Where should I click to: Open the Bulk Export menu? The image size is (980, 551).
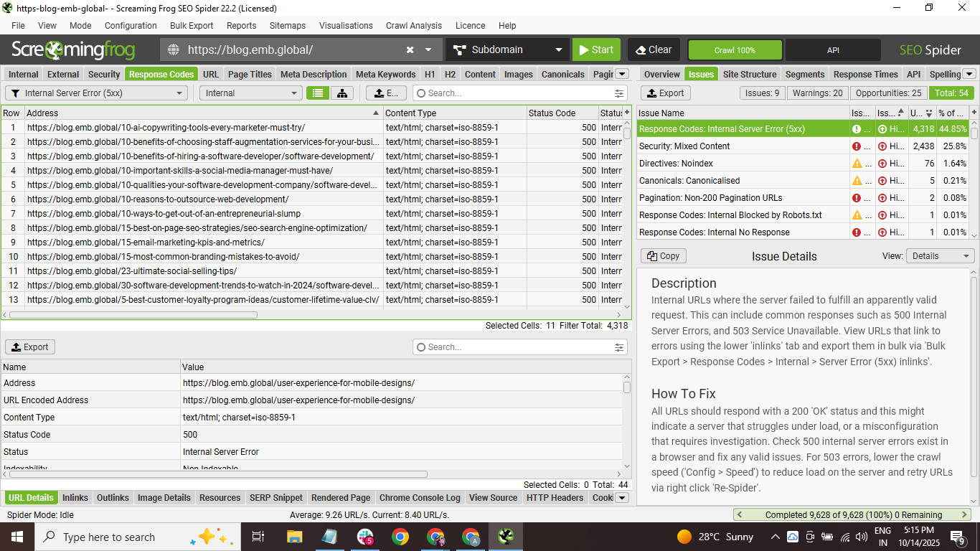[192, 25]
